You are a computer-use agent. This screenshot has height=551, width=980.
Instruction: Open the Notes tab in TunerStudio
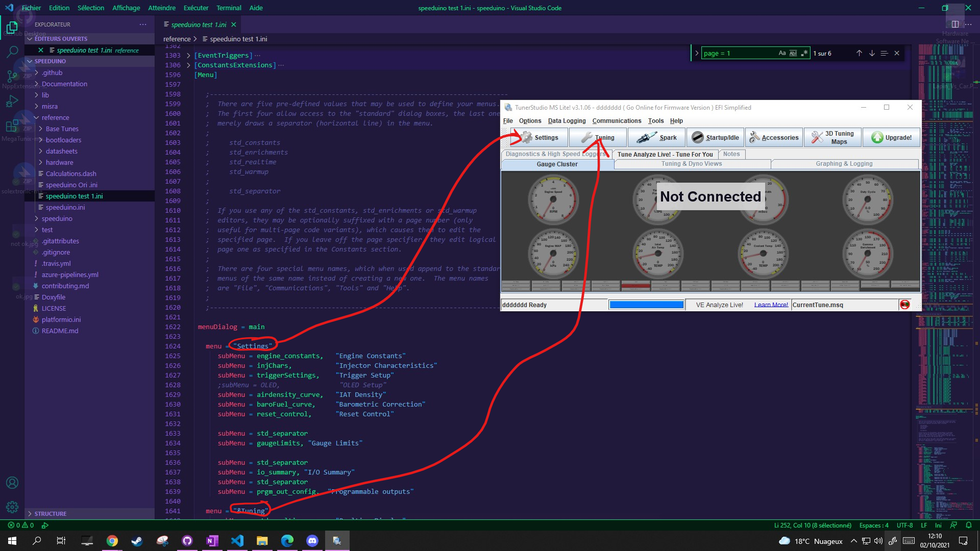(731, 154)
